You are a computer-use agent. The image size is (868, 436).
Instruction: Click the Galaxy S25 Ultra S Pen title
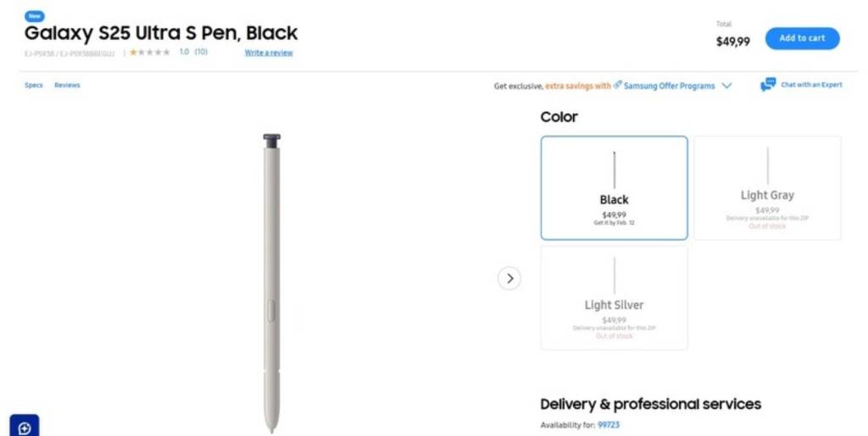pos(161,34)
